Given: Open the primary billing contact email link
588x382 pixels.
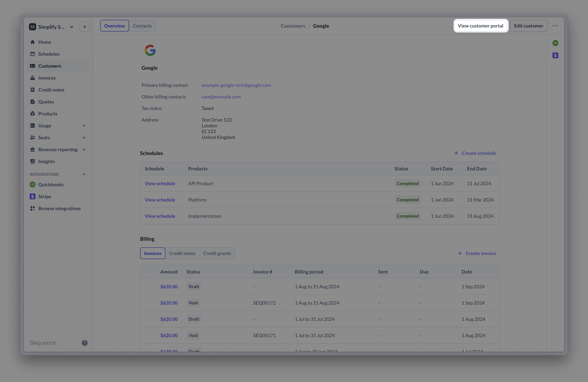Looking at the screenshot, I should click(236, 85).
